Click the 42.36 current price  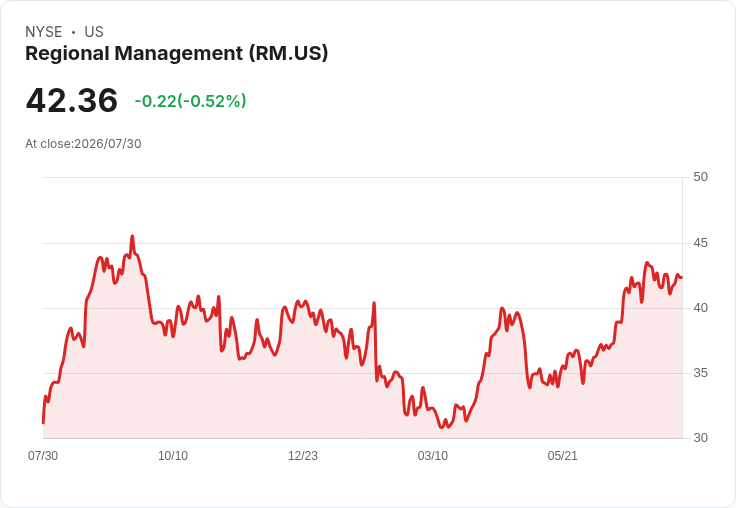coord(72,100)
